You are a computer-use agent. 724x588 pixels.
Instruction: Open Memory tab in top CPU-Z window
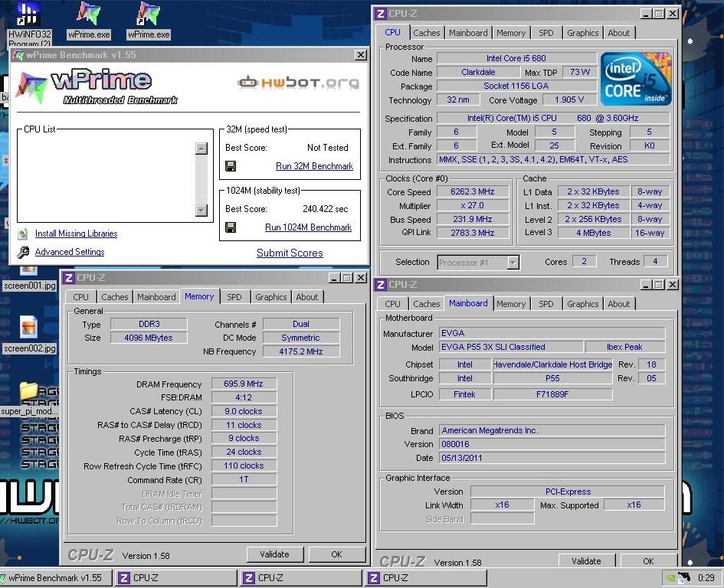pos(511,33)
